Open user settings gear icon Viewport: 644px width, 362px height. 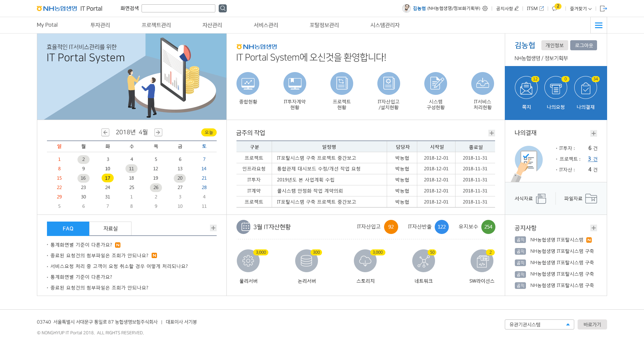[485, 8]
